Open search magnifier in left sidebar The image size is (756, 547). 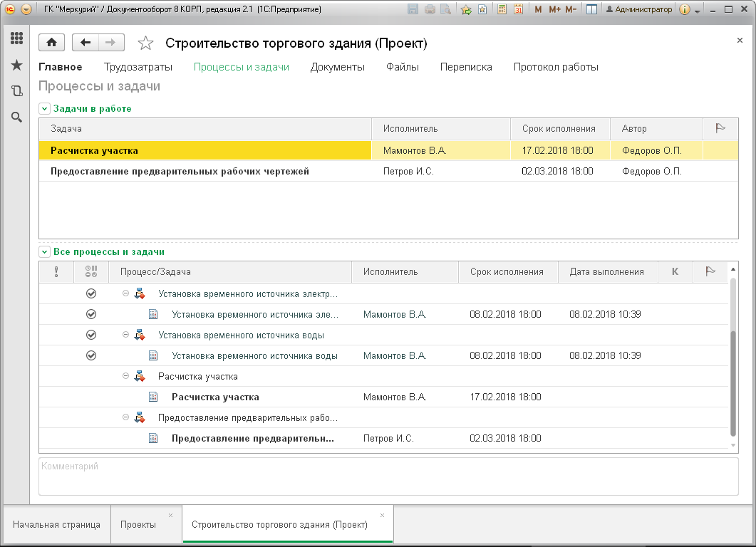(x=17, y=117)
